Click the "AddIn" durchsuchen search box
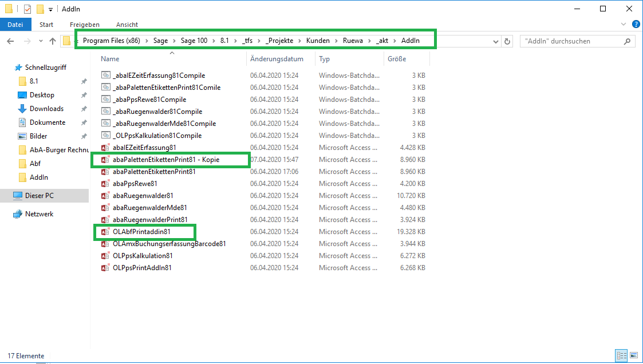The width and height of the screenshot is (643, 364). [x=573, y=41]
